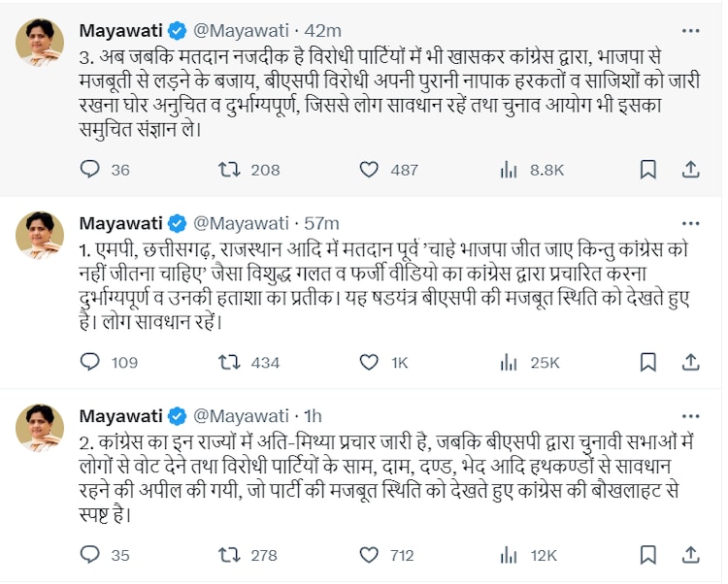Like the tweet with 712 likes

[369, 556]
